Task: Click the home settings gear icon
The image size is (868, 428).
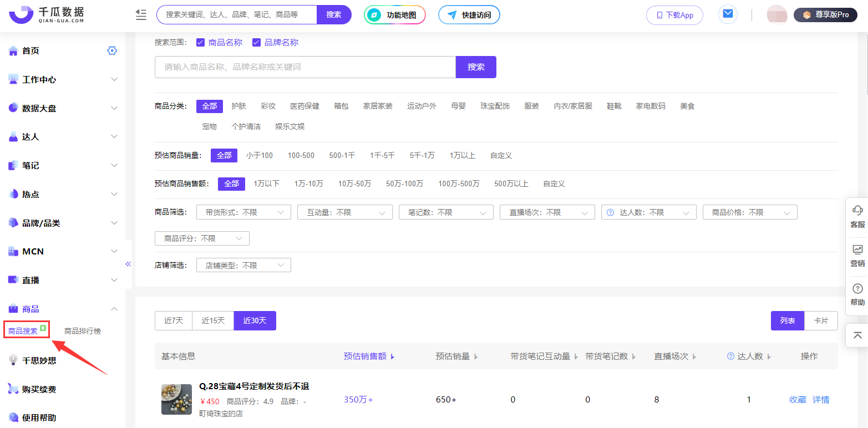Action: pos(112,50)
